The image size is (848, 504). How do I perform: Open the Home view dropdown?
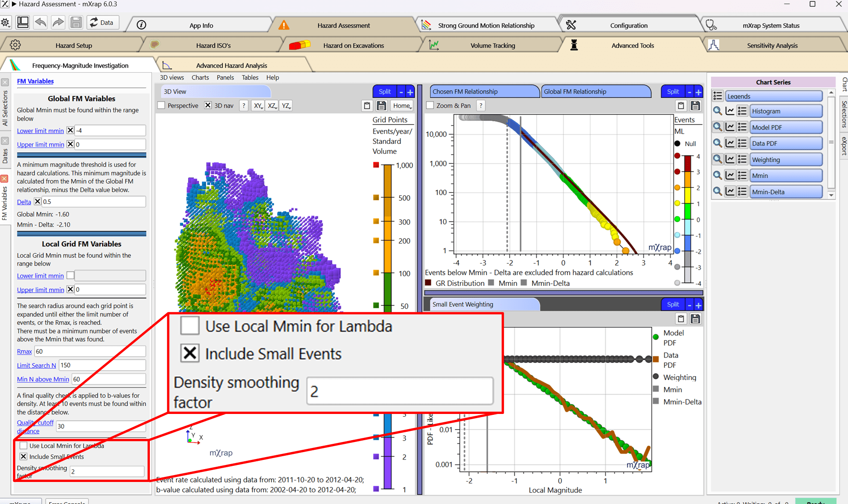(x=401, y=106)
